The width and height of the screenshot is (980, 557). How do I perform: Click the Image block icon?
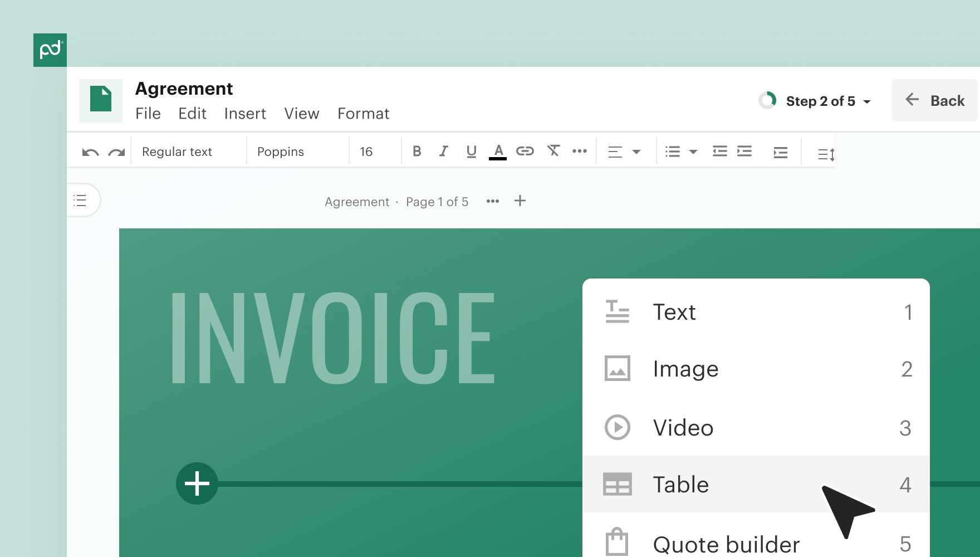(617, 368)
